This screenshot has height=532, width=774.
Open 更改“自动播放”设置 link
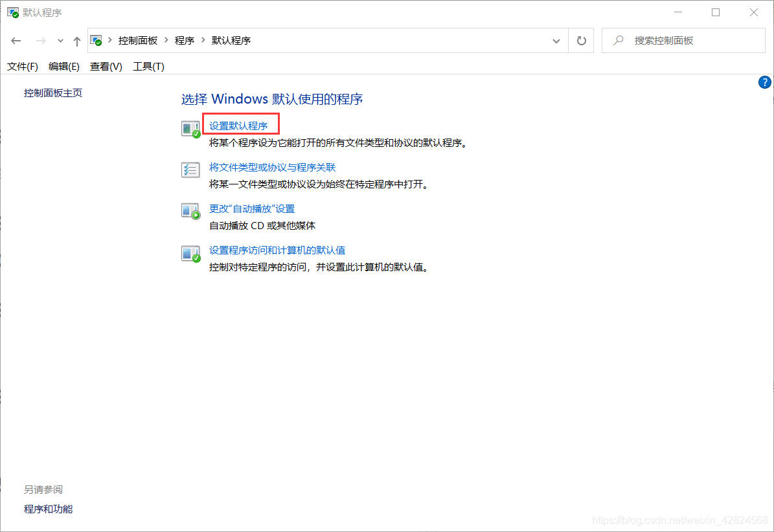(252, 208)
